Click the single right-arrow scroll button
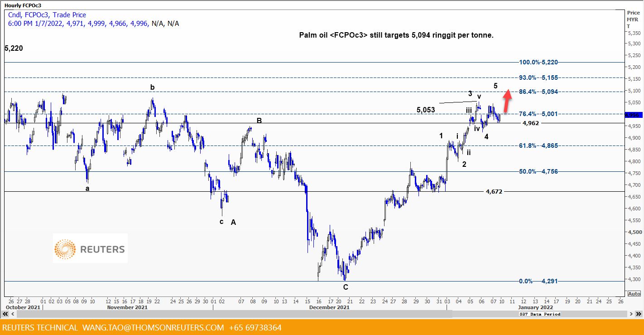The image size is (644, 335). (x=631, y=314)
